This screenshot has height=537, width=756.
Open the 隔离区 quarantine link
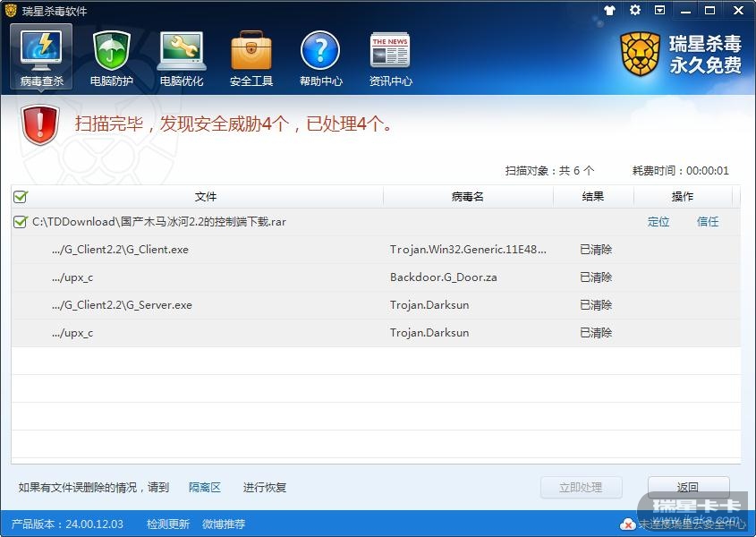[205, 487]
